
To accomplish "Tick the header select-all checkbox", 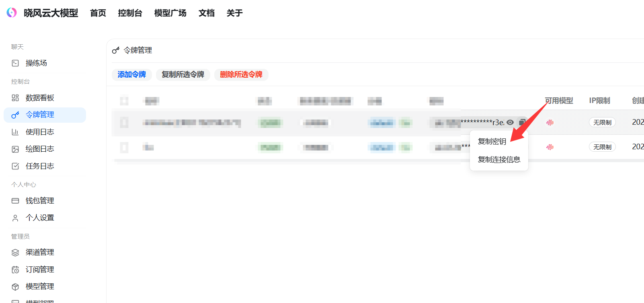I will pyautogui.click(x=125, y=101).
